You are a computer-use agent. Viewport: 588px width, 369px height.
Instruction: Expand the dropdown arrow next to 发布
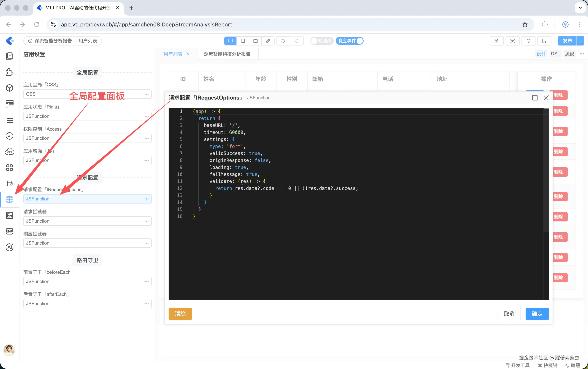pos(580,41)
